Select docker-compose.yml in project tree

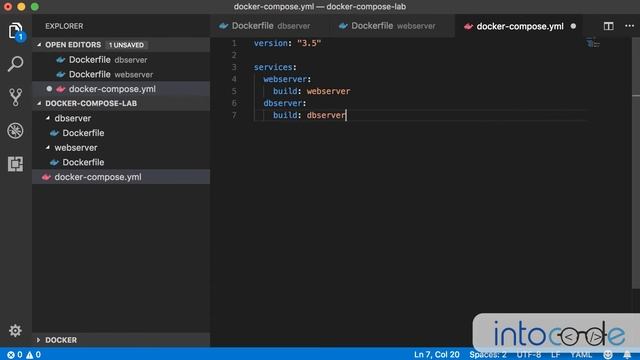[x=121, y=177]
